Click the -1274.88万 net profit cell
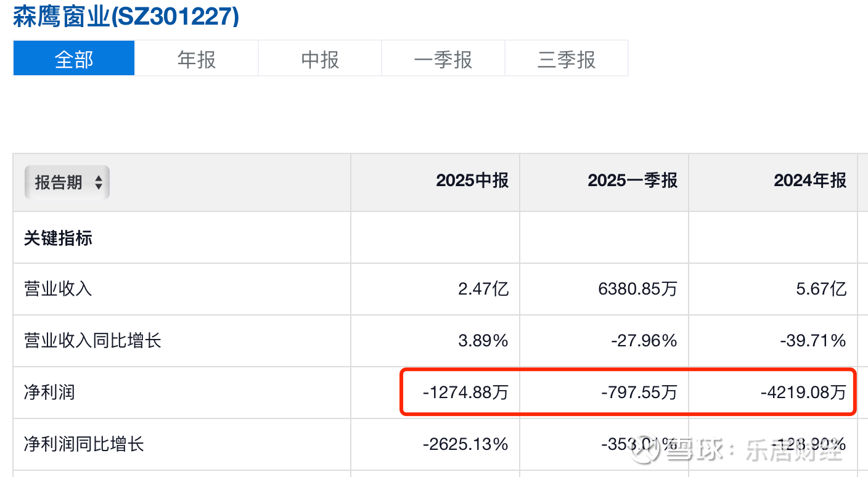 [465, 392]
